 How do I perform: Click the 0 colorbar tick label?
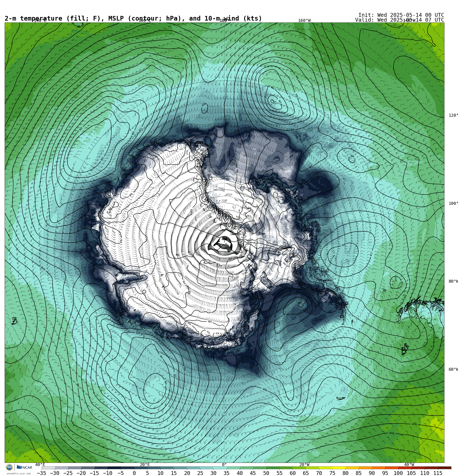pyautogui.click(x=134, y=473)
